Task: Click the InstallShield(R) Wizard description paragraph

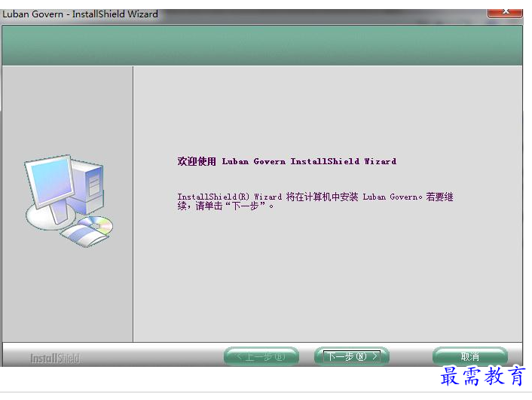Action: click(315, 201)
